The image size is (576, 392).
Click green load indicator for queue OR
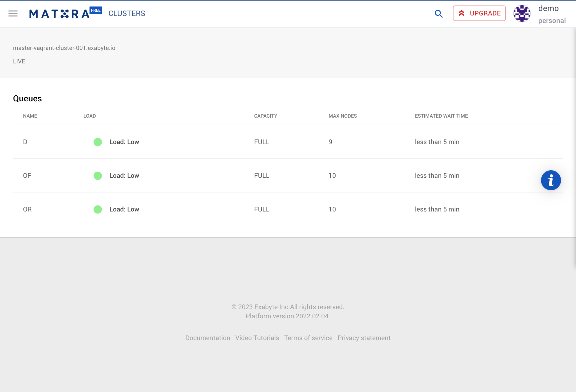pos(98,209)
